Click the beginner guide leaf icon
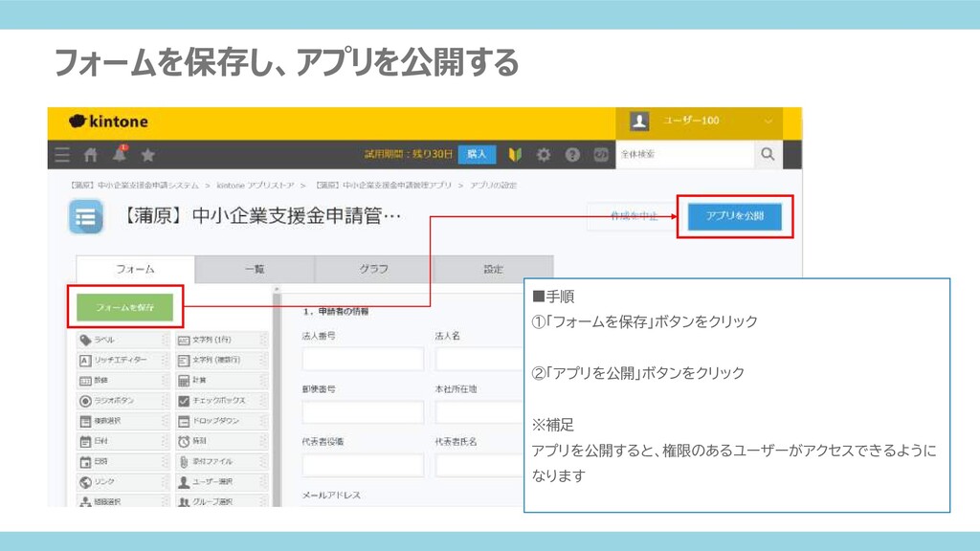 tap(515, 155)
